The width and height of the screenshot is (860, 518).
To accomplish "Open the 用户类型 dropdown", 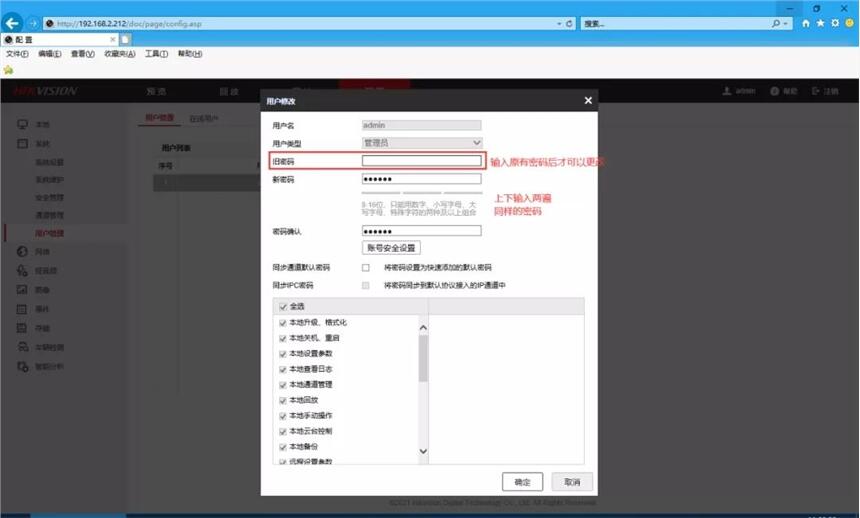I will [421, 143].
